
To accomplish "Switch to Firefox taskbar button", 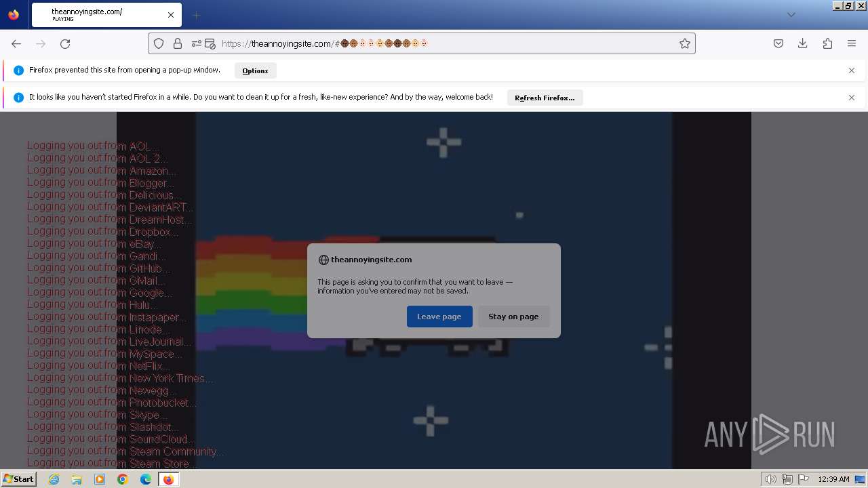I will click(168, 479).
